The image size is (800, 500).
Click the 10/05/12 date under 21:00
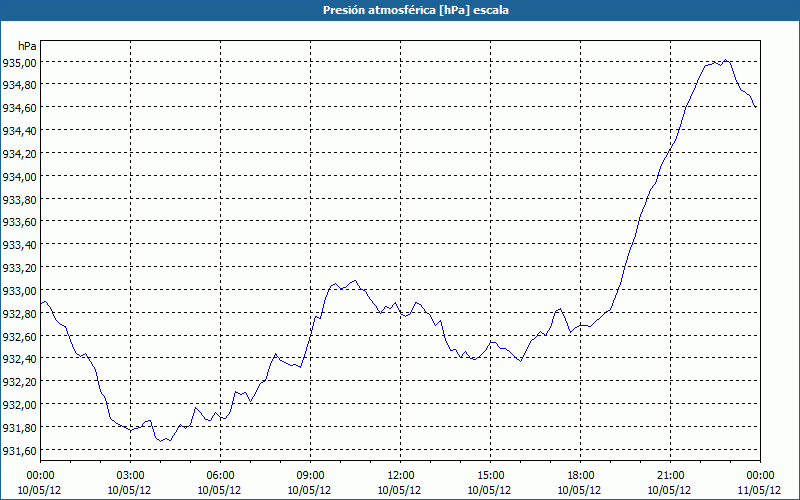pyautogui.click(x=669, y=490)
